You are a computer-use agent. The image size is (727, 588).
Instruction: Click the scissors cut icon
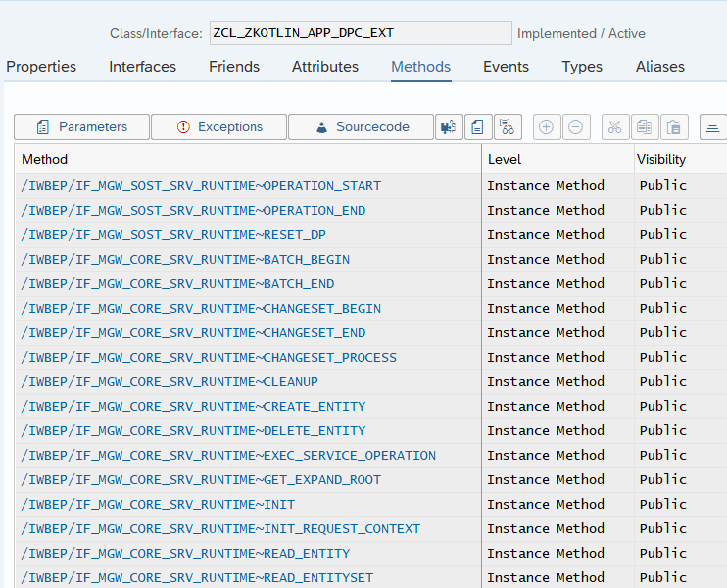point(614,127)
